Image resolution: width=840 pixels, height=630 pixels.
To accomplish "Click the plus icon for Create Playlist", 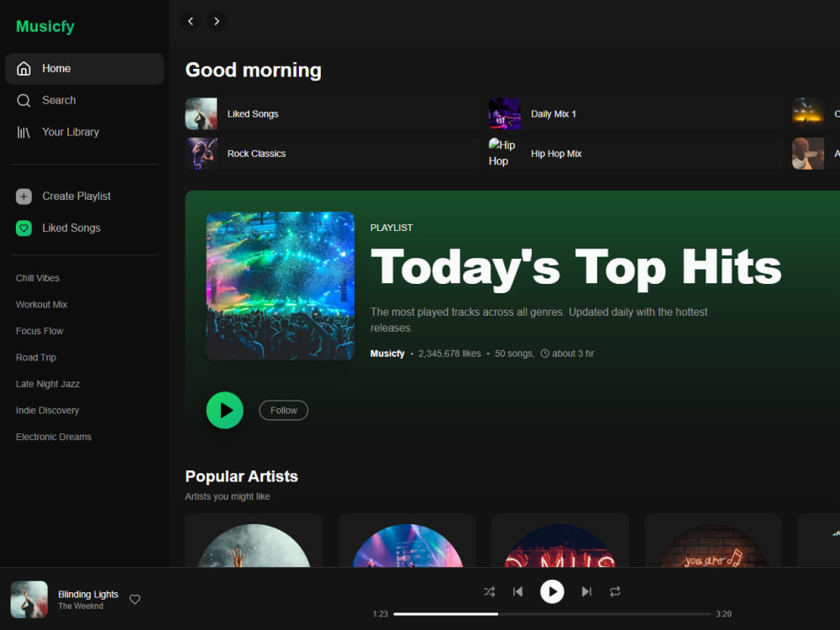I will (24, 196).
